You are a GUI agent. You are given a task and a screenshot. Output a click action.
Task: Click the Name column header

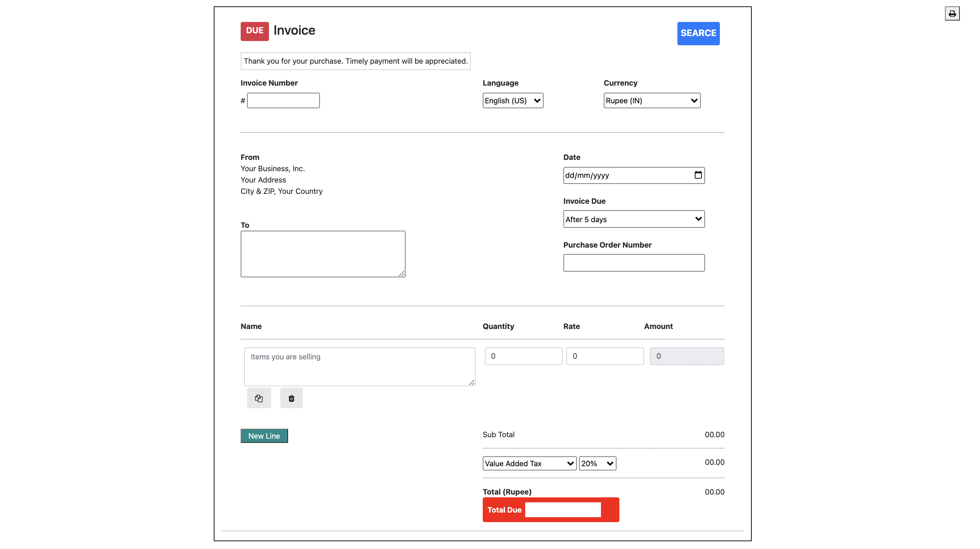coord(251,326)
